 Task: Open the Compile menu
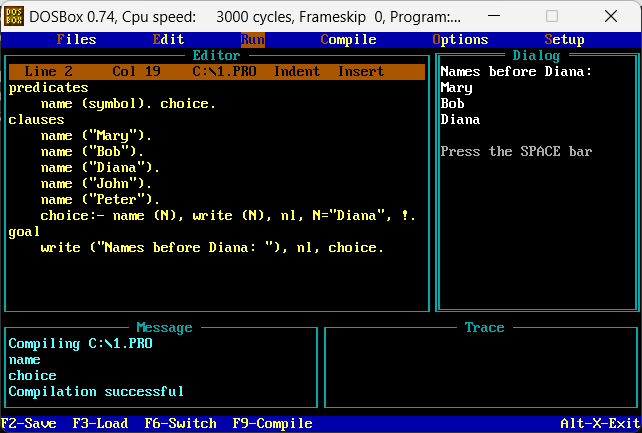pyautogui.click(x=348, y=40)
